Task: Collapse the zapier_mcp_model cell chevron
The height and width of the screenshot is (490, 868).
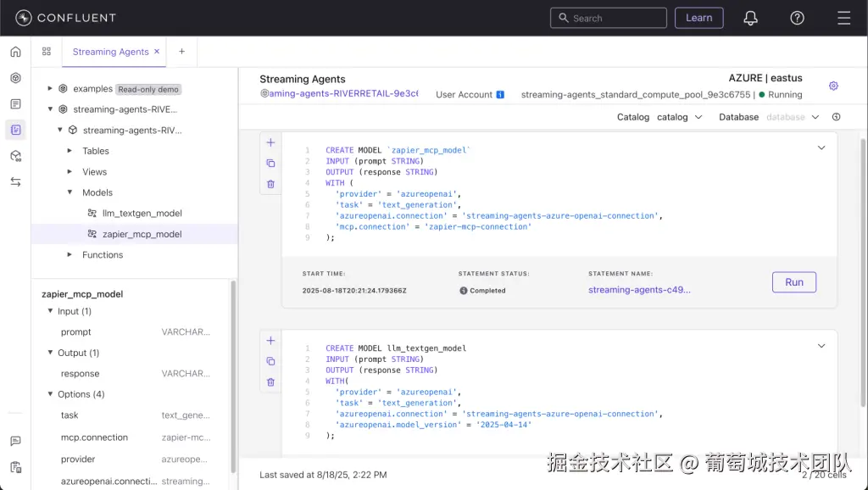Action: tap(821, 148)
